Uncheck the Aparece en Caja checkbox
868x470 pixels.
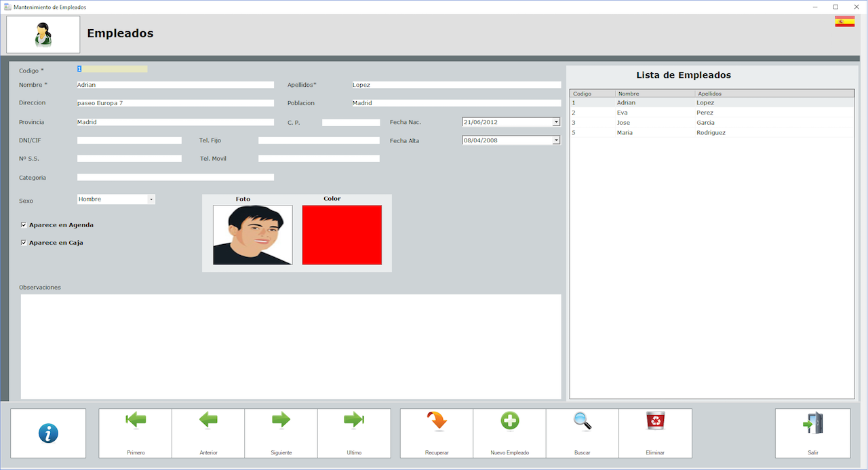pos(24,243)
